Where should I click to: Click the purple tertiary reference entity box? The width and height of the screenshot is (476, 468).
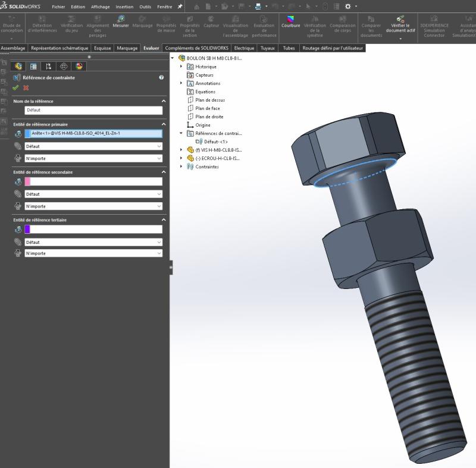tap(27, 229)
